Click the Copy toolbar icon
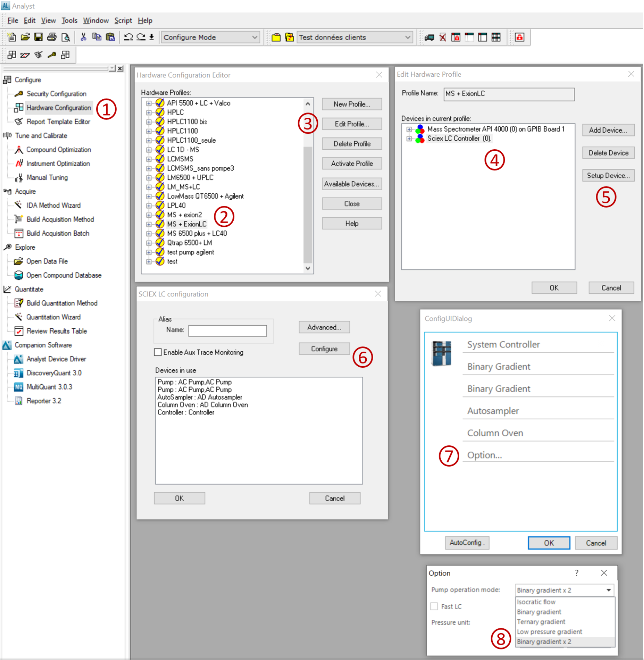This screenshot has height=660, width=644. [97, 37]
